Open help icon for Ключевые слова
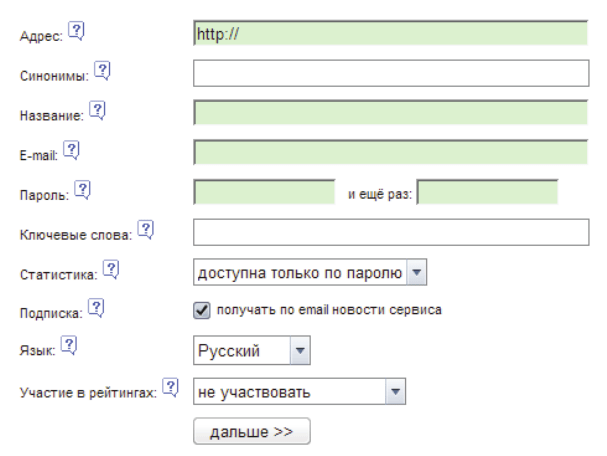This screenshot has width=607, height=456. tap(145, 230)
